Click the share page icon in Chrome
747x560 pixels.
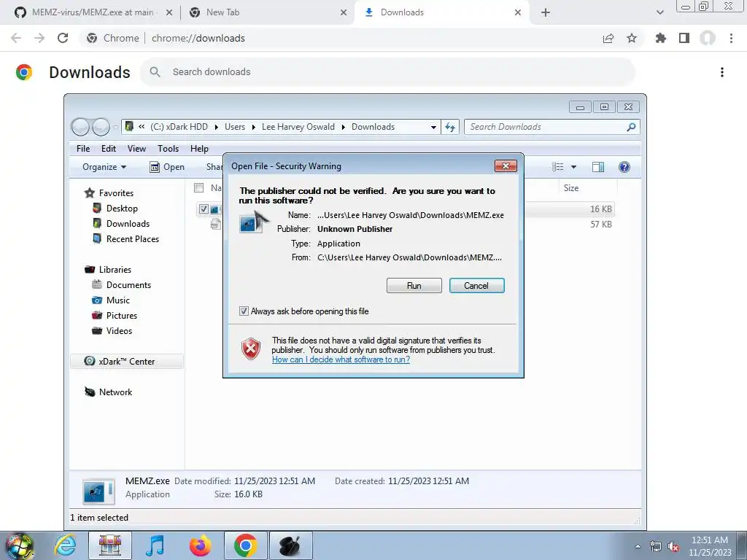pos(608,38)
